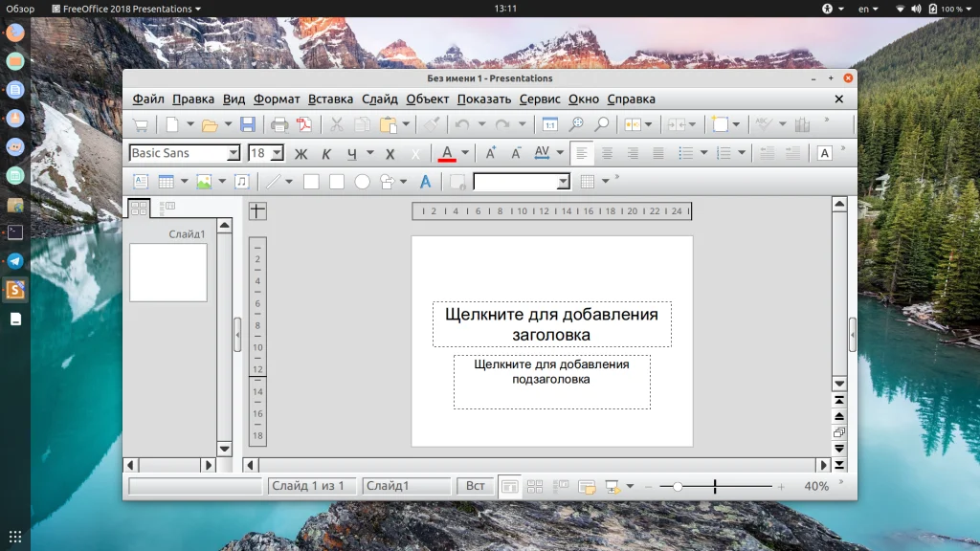This screenshot has height=551, width=980.
Task: Click the title placeholder 'Щелкните для добавления заголовка'
Action: (551, 324)
